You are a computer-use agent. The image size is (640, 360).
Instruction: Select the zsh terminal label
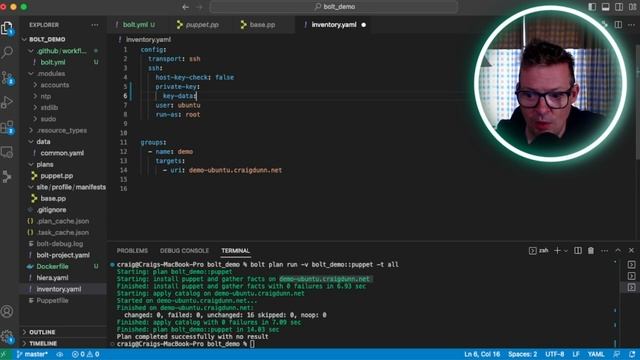click(539, 251)
